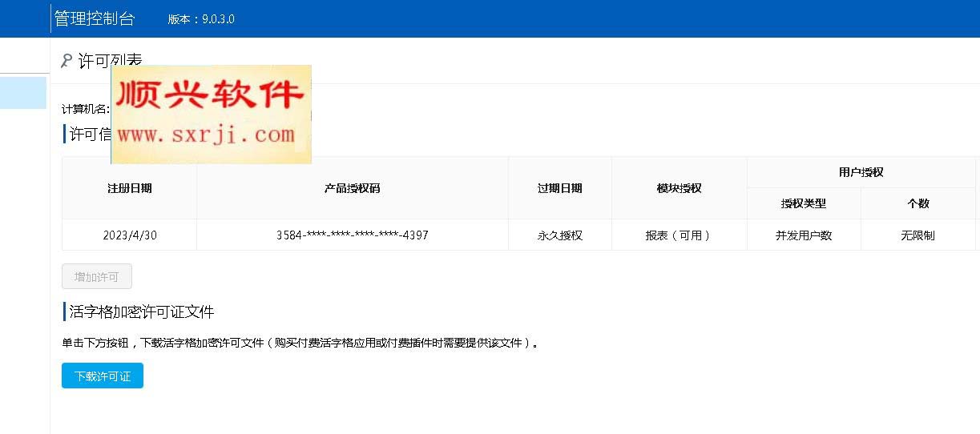Click the 无限制 count cell
Image resolution: width=980 pixels, height=434 pixels.
click(x=917, y=235)
